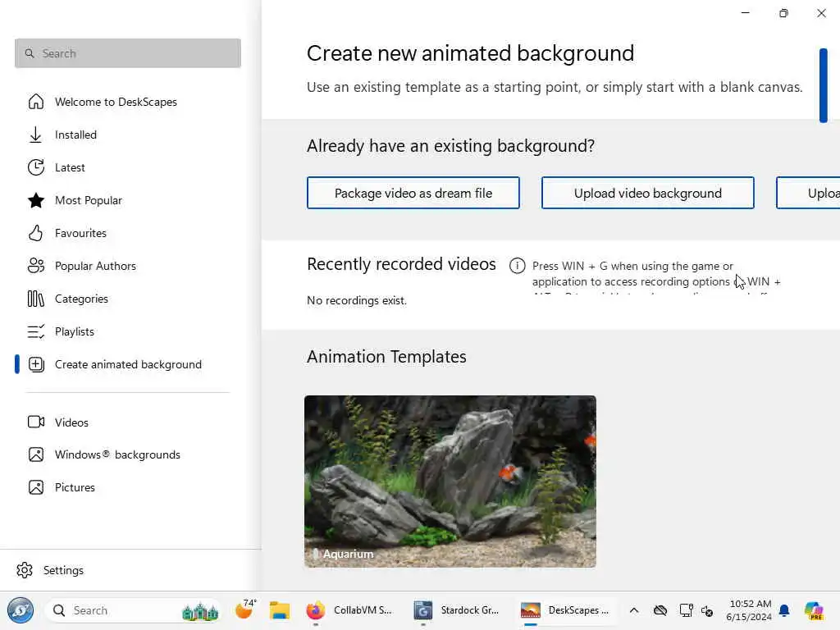Open the Aquarium animation template thumbnail

click(450, 481)
